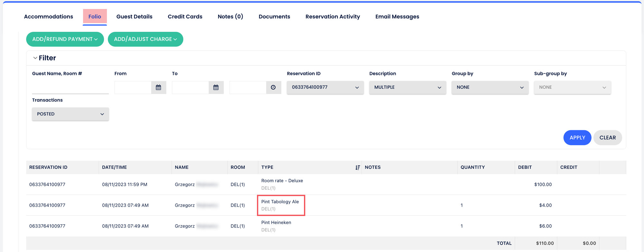
Task: Sort by the Type column icon
Action: point(357,167)
